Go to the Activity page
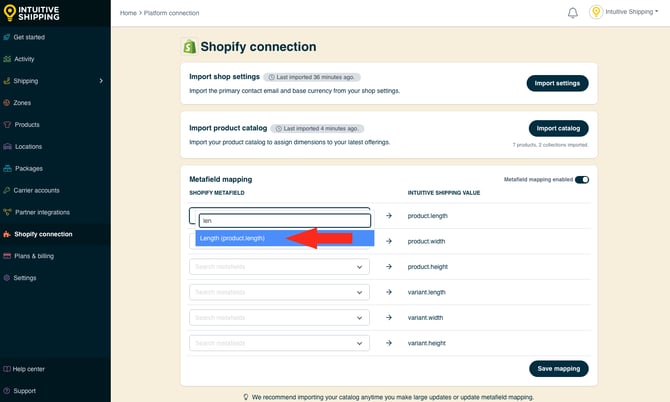 coord(24,59)
